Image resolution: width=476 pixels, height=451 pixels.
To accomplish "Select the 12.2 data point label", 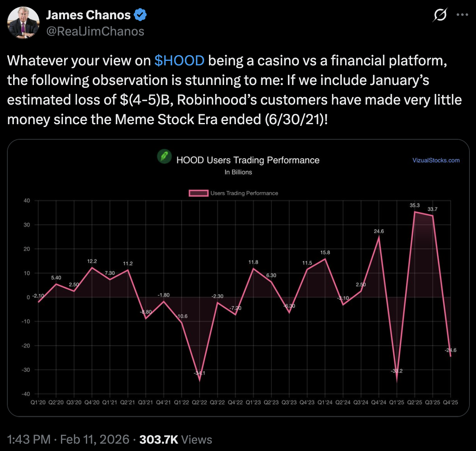I will 92,261.
